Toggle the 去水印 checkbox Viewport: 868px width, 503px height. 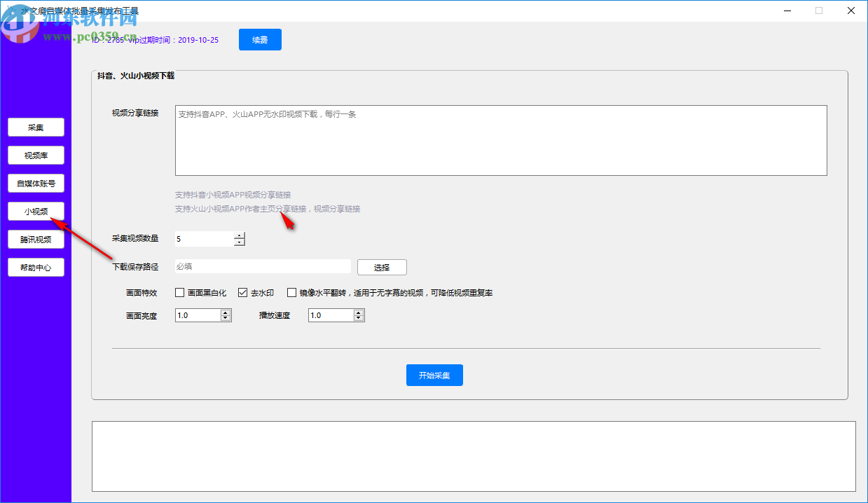tap(243, 293)
